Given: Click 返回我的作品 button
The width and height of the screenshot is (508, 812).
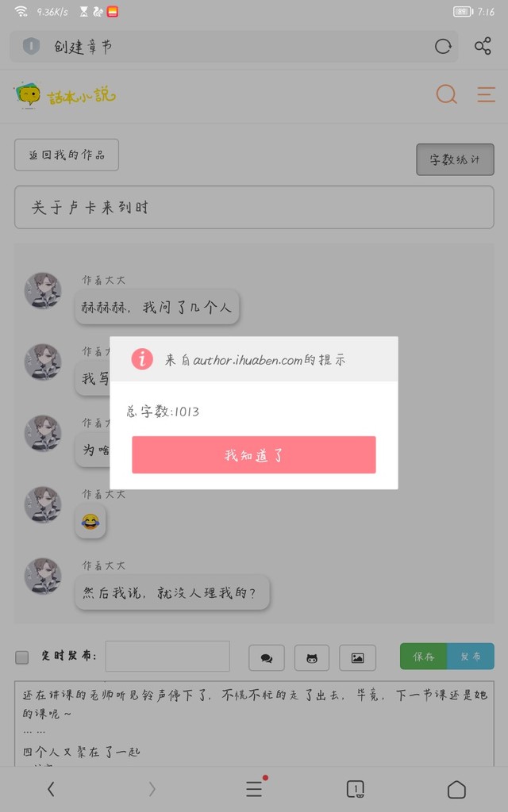Looking at the screenshot, I should pos(67,155).
